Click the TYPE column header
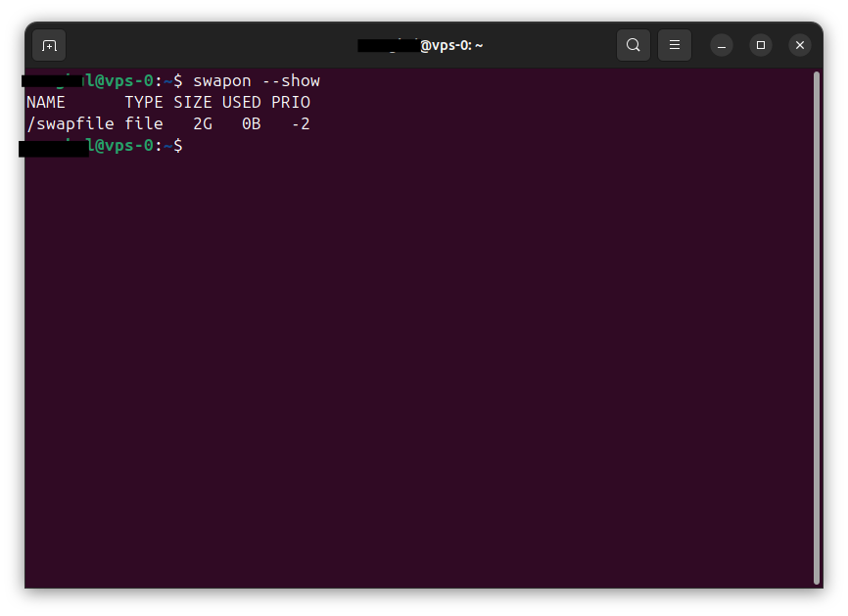This screenshot has width=848, height=616. pos(144,102)
